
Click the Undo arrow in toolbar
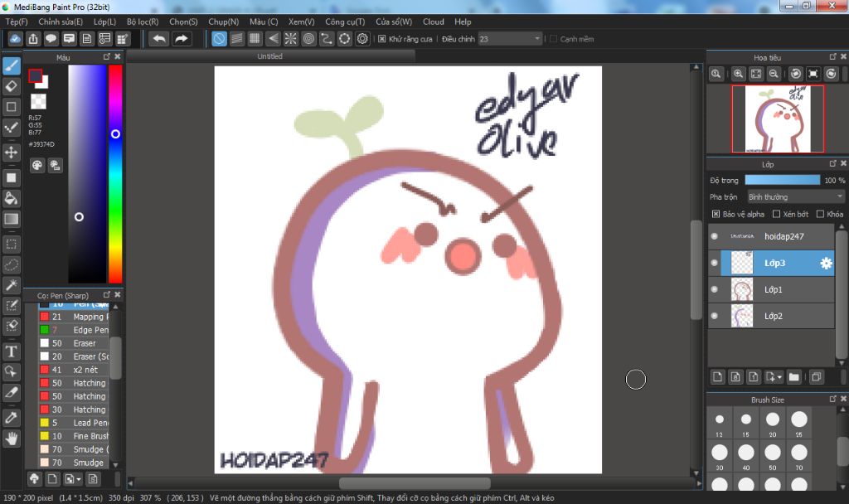(159, 38)
